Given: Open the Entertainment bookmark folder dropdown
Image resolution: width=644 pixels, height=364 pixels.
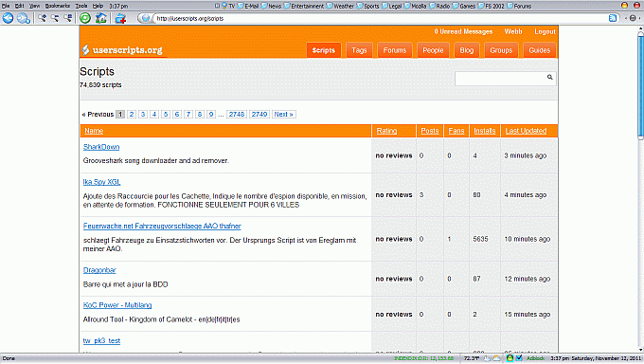Looking at the screenshot, I should 304,6.
